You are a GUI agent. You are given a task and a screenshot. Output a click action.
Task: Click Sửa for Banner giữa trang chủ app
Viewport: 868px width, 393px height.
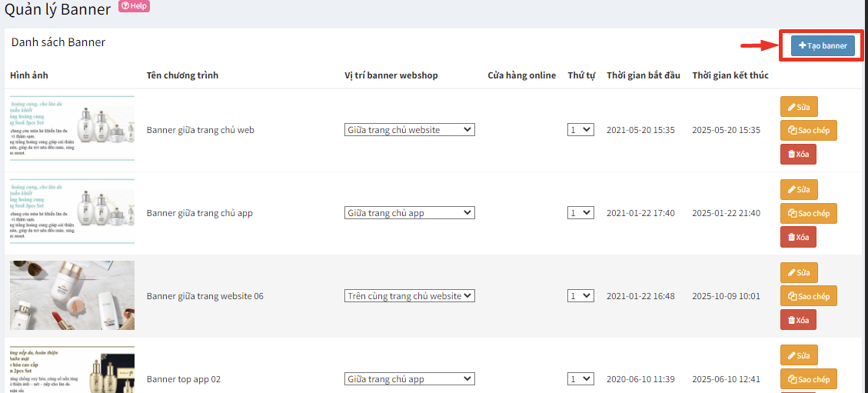pyautogui.click(x=799, y=189)
